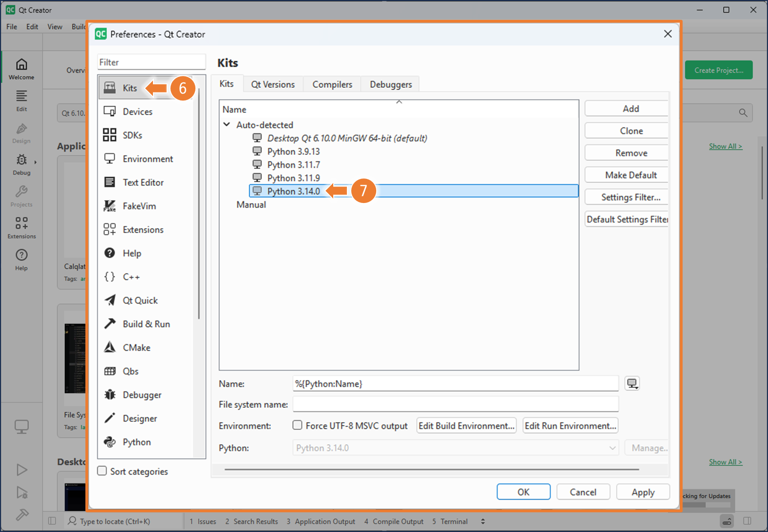Click the Clone kit button

pyautogui.click(x=626, y=131)
